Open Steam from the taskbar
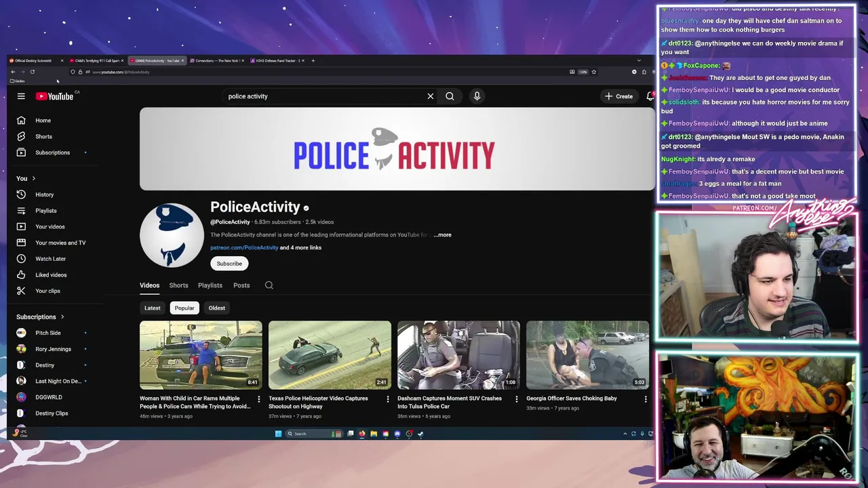 (x=420, y=434)
